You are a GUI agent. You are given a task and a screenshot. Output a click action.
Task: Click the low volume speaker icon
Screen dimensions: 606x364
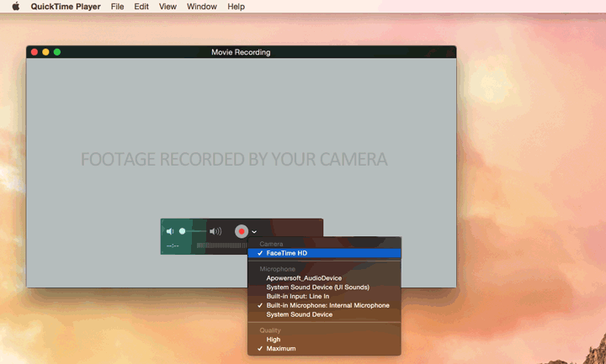170,231
